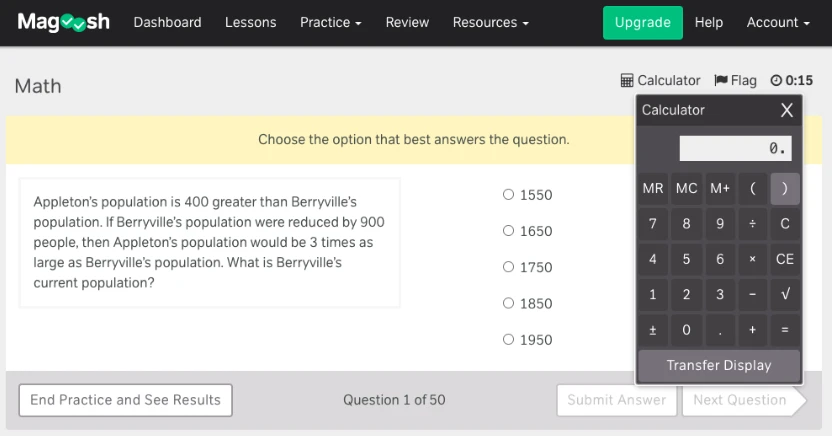Open the Account dropdown menu
The width and height of the screenshot is (832, 436).
(779, 22)
